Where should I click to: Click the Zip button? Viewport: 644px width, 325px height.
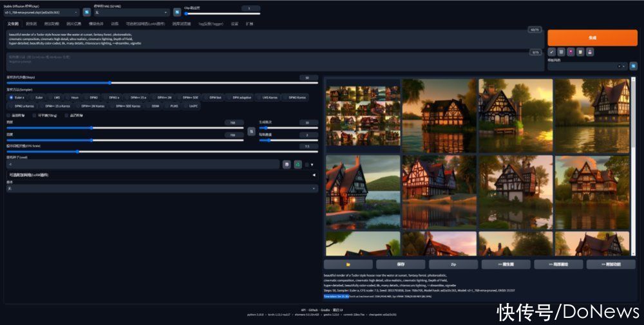pos(453,265)
